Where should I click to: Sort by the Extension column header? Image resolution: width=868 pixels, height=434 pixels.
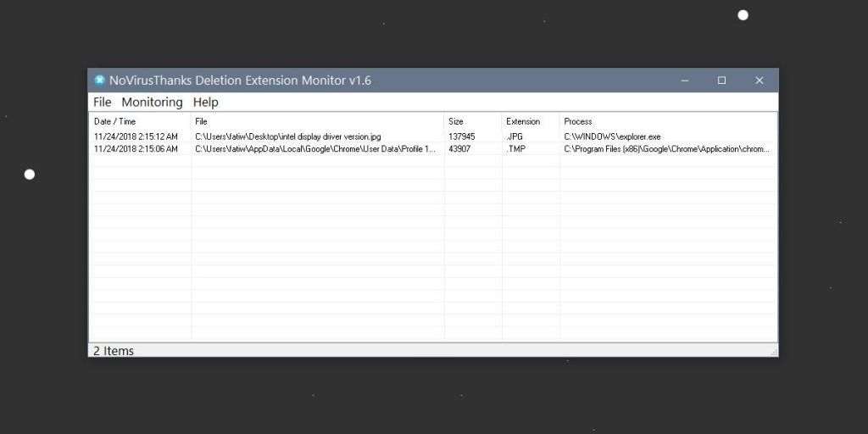click(x=523, y=121)
